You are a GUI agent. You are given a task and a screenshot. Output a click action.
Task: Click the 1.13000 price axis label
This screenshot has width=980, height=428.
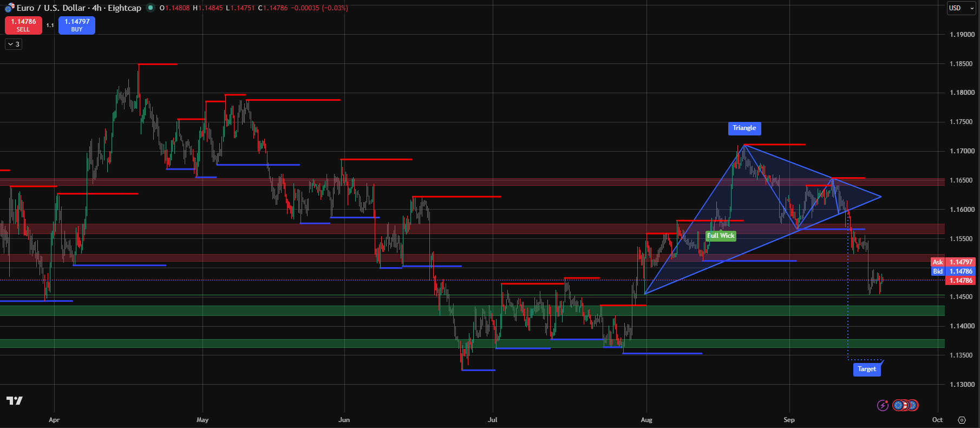point(962,385)
